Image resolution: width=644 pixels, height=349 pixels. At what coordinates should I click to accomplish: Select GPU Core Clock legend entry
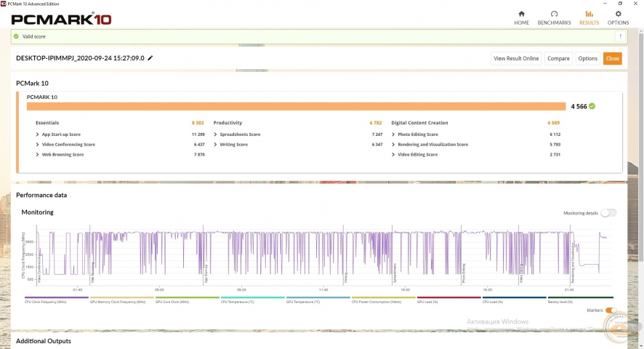point(188,300)
